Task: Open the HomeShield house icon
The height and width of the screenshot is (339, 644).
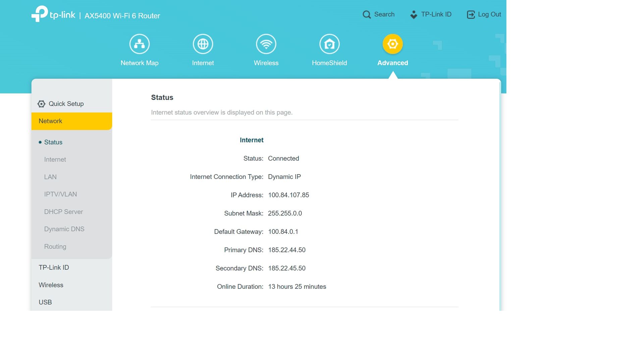Action: (329, 44)
